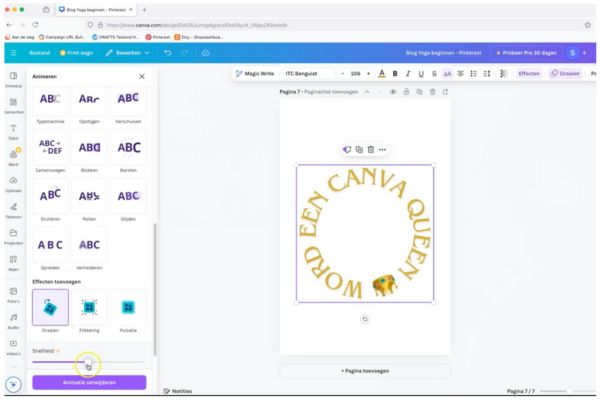
Task: Open the Apps sidebar panel
Action: (x=13, y=263)
